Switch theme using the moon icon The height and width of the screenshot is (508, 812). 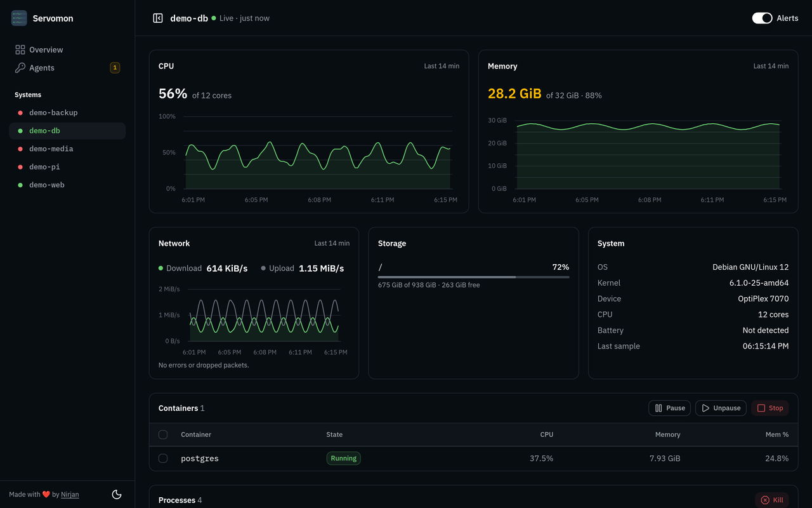[x=117, y=494]
